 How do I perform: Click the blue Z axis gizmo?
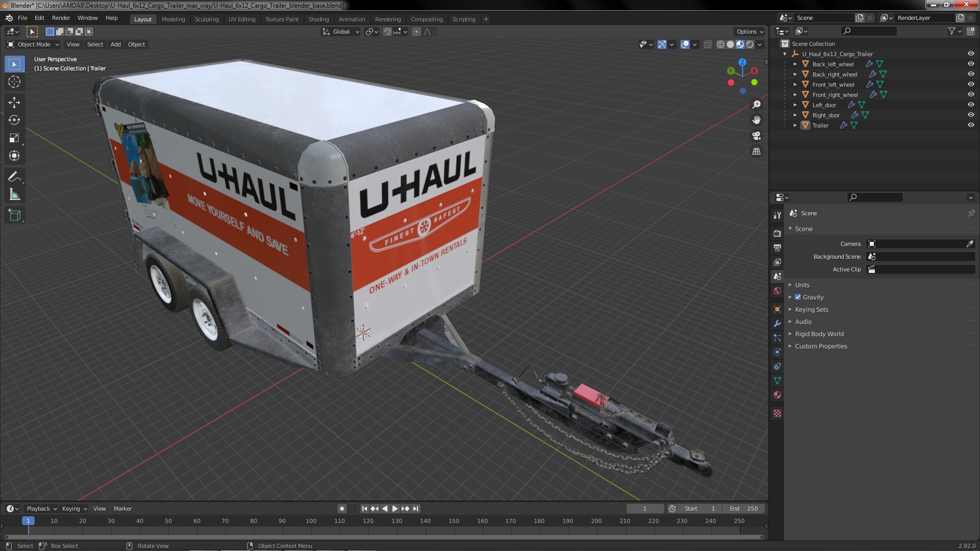click(x=742, y=62)
